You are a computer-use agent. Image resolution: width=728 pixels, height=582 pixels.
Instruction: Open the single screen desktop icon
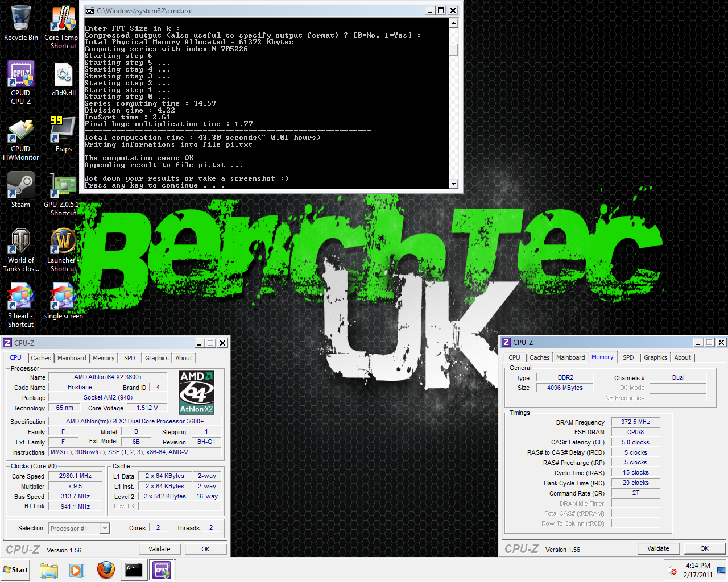(63, 301)
